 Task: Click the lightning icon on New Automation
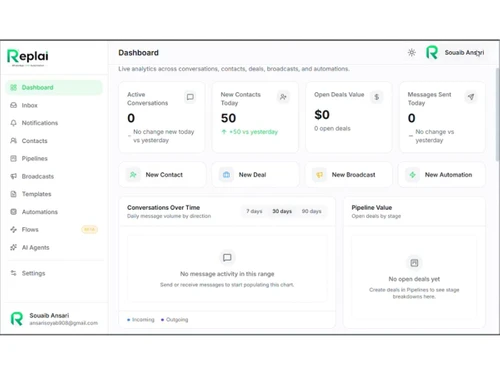[x=413, y=175]
